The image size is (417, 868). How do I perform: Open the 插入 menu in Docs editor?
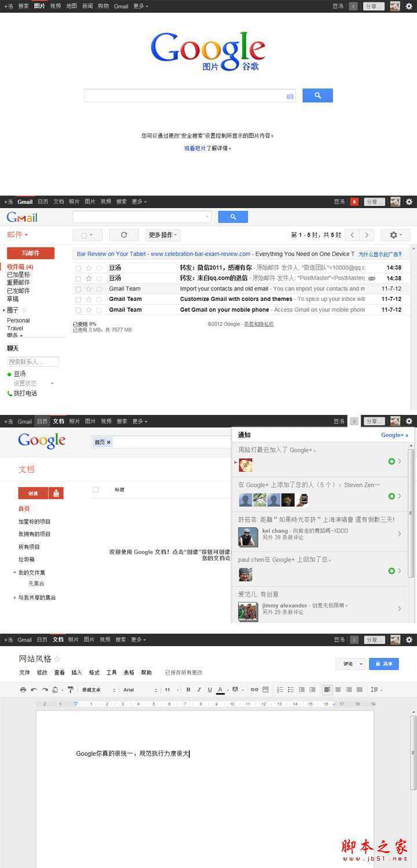click(76, 672)
